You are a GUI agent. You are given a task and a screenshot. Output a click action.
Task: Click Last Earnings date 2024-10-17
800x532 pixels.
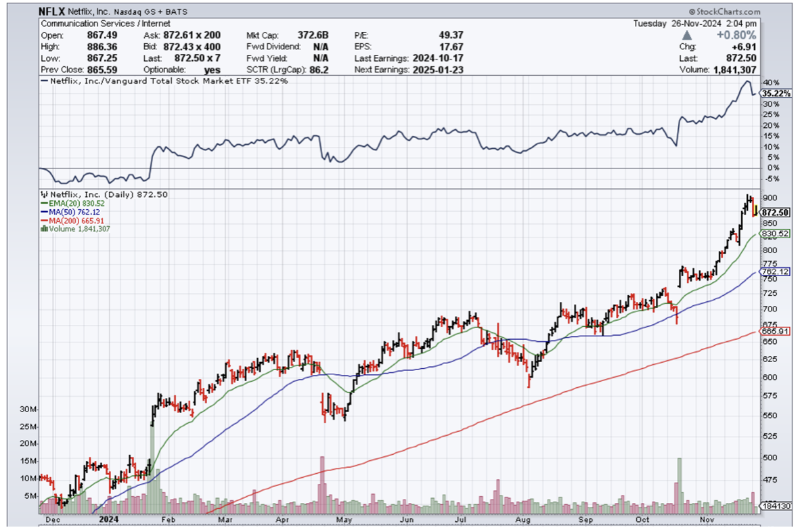pyautogui.click(x=438, y=58)
